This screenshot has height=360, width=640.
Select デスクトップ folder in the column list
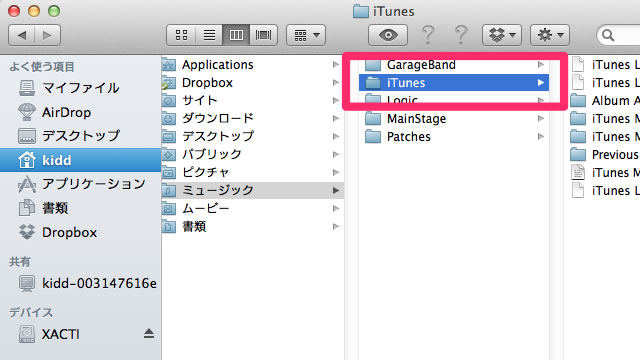[x=253, y=136]
